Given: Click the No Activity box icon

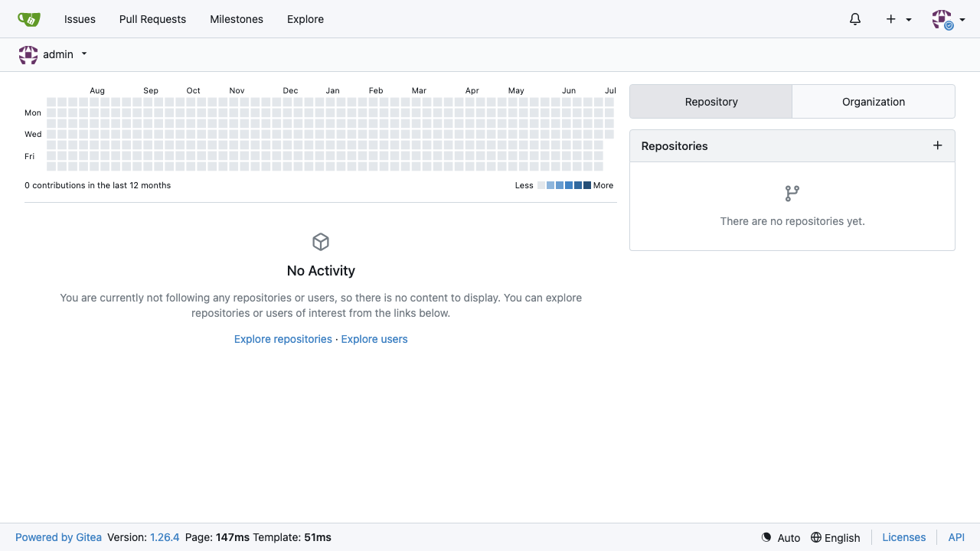Looking at the screenshot, I should pyautogui.click(x=321, y=242).
